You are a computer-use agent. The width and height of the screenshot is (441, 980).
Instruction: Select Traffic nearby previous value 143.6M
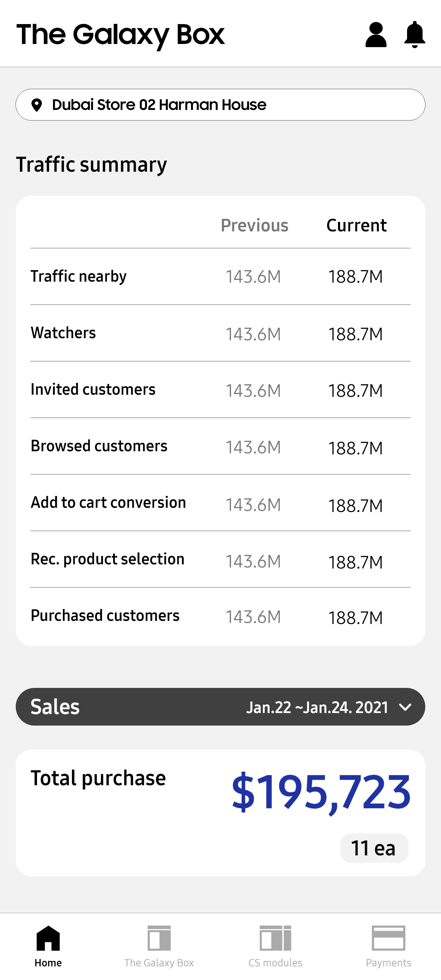[253, 277]
